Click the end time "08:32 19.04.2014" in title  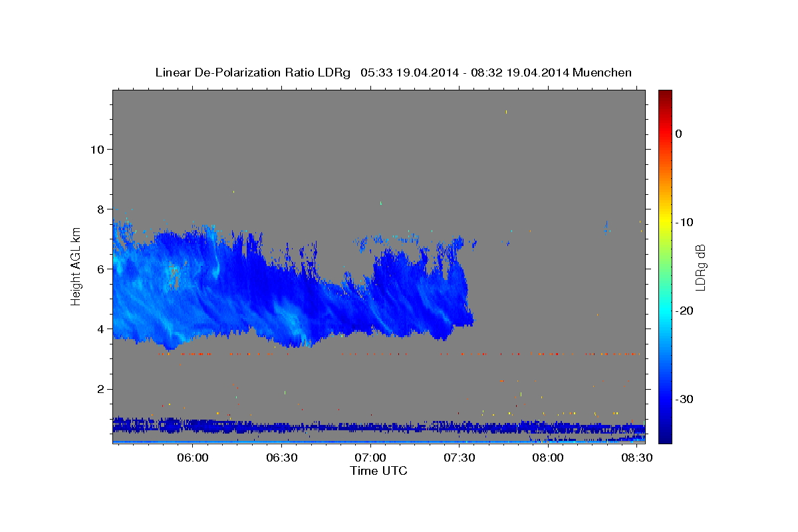519,72
